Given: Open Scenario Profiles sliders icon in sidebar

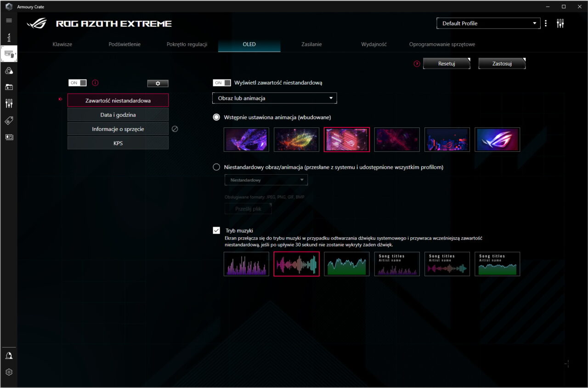Looking at the screenshot, I should point(9,103).
